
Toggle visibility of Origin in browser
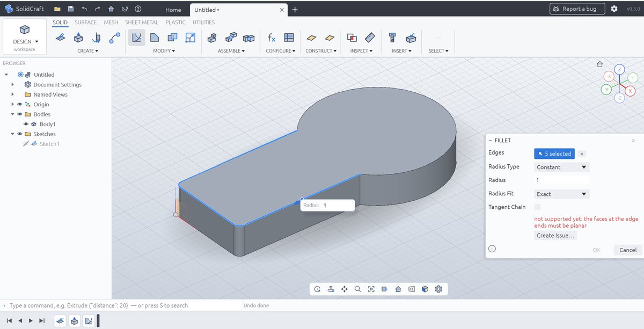(20, 104)
